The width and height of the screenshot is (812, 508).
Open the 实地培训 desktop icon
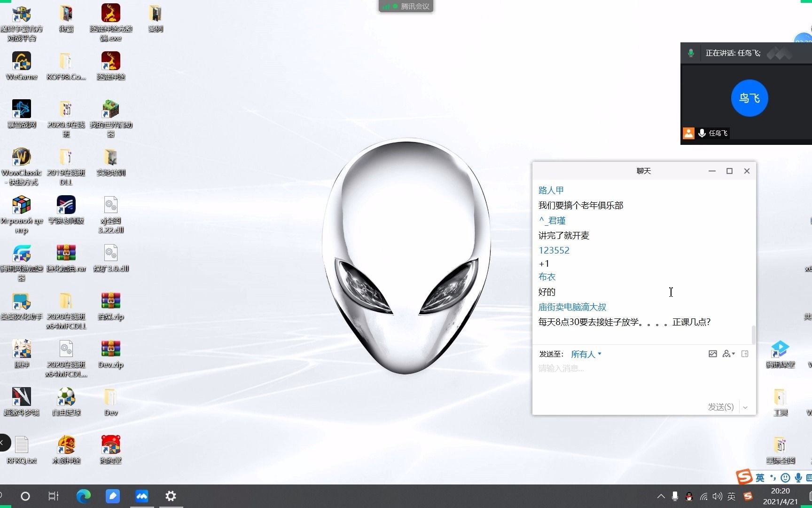(111, 162)
